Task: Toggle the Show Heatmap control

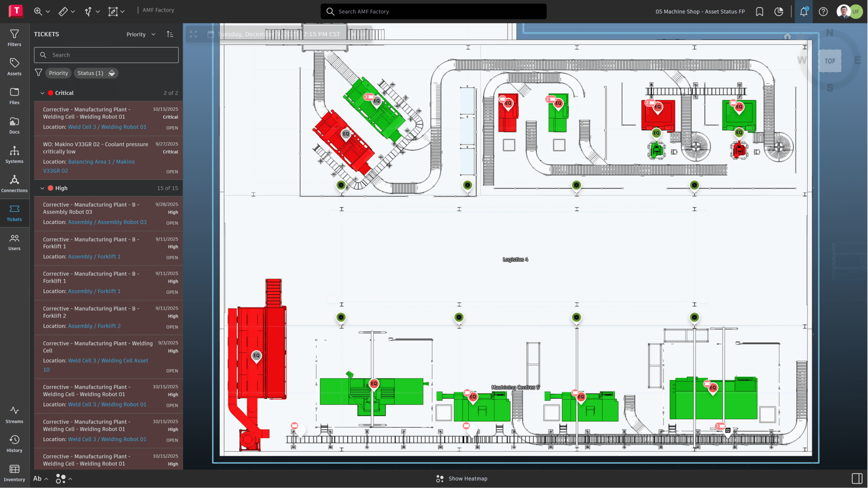Action: pos(462,478)
